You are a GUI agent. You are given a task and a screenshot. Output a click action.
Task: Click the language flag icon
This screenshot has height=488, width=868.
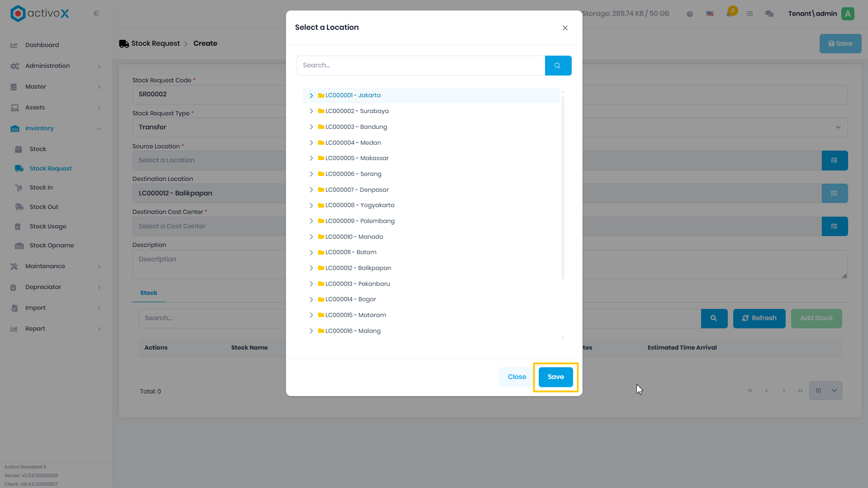[x=710, y=14]
